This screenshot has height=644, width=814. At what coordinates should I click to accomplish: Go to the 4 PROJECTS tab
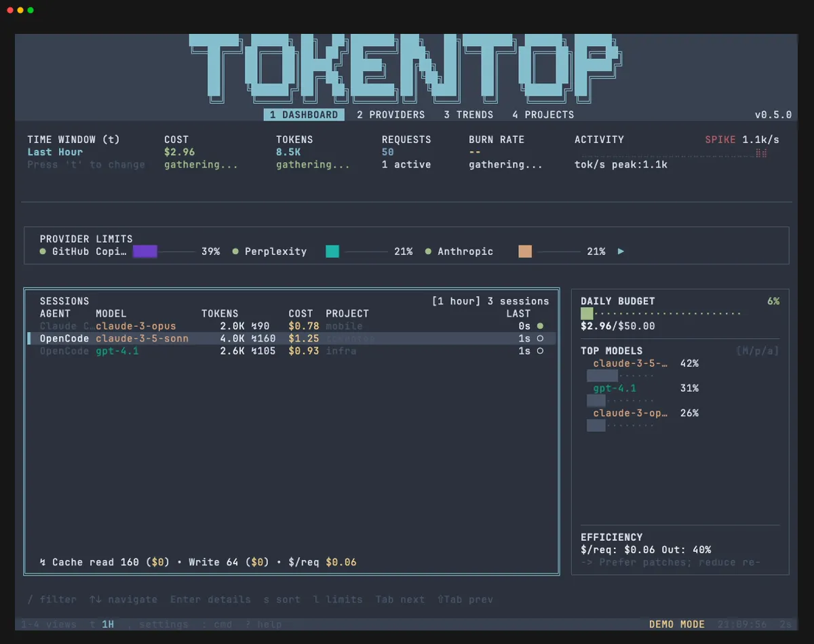(x=543, y=115)
